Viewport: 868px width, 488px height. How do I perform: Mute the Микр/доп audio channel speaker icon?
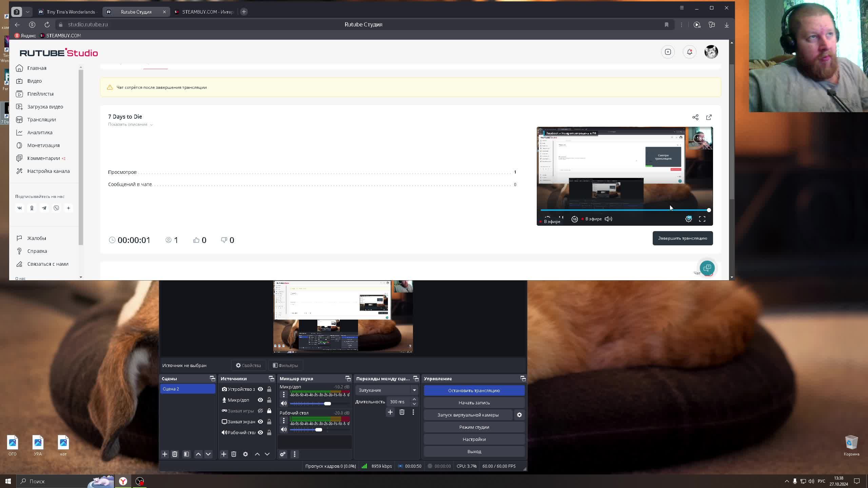(284, 403)
